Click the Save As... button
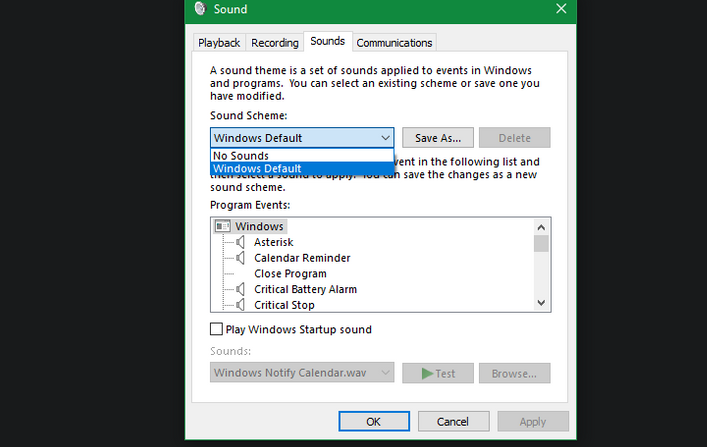This screenshot has height=447, width=707. [x=437, y=138]
